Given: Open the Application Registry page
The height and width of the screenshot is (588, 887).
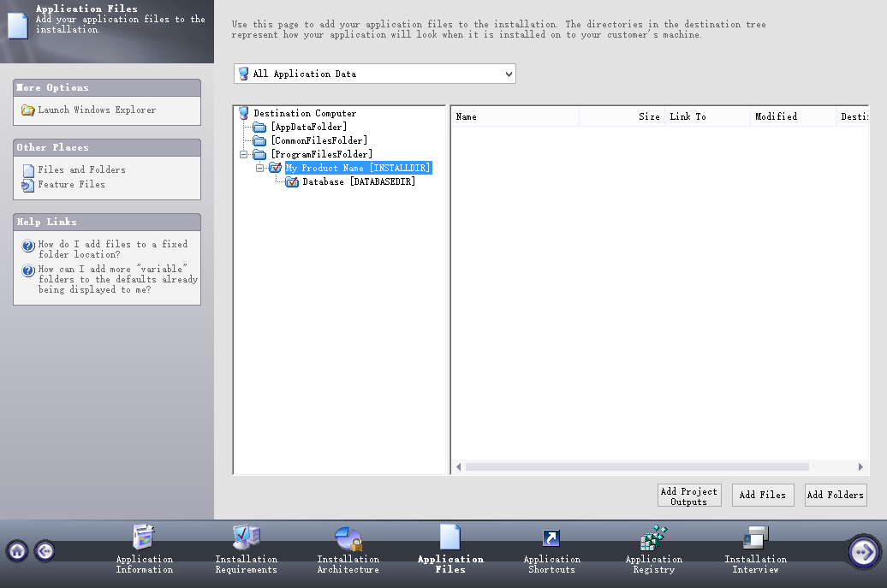Looking at the screenshot, I should click(653, 551).
